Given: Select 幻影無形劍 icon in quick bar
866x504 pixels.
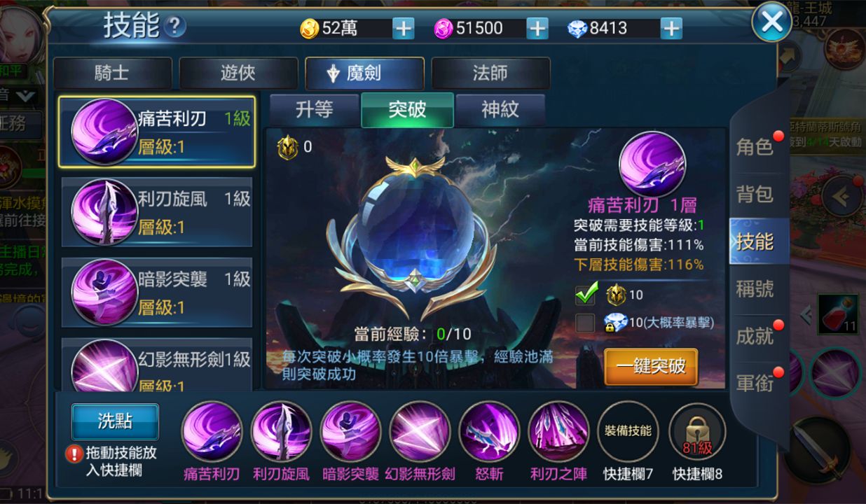Looking at the screenshot, I should 420,431.
